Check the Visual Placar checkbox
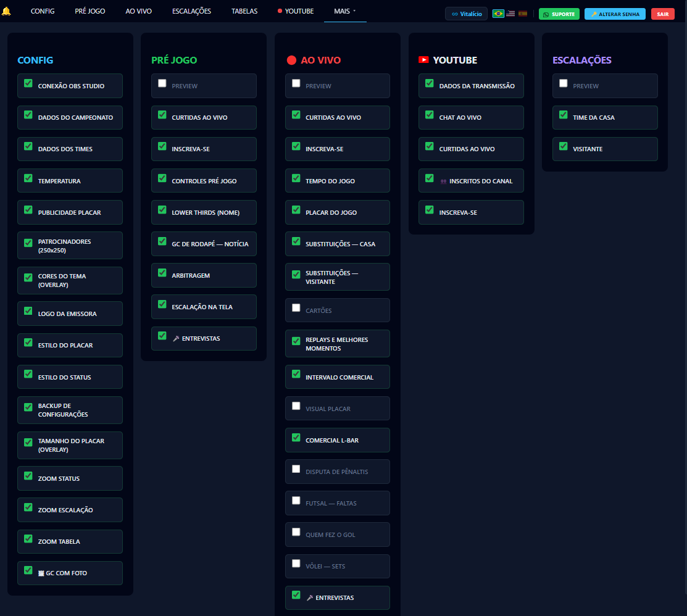 (x=296, y=406)
